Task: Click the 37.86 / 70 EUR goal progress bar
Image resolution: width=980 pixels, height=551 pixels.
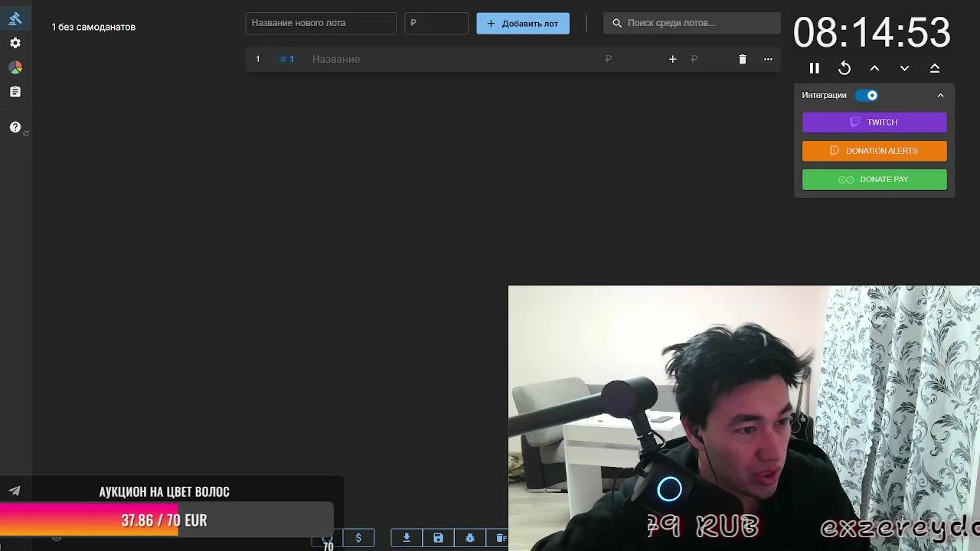Action: (166, 520)
